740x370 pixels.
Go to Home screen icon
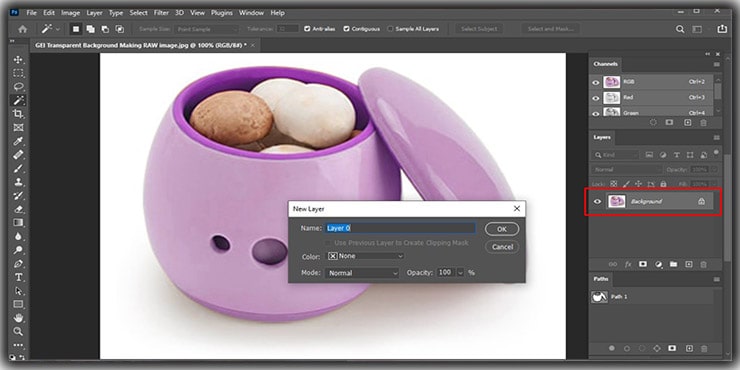click(x=22, y=29)
